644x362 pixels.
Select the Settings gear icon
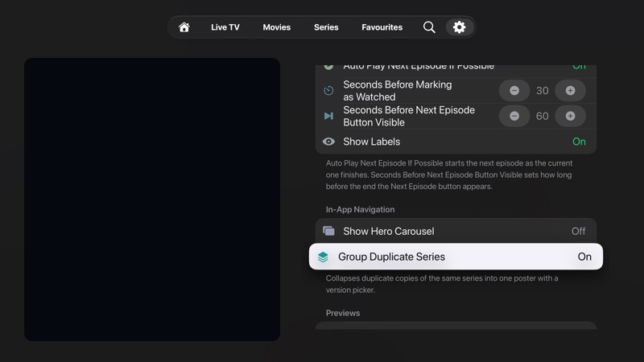pos(459,27)
